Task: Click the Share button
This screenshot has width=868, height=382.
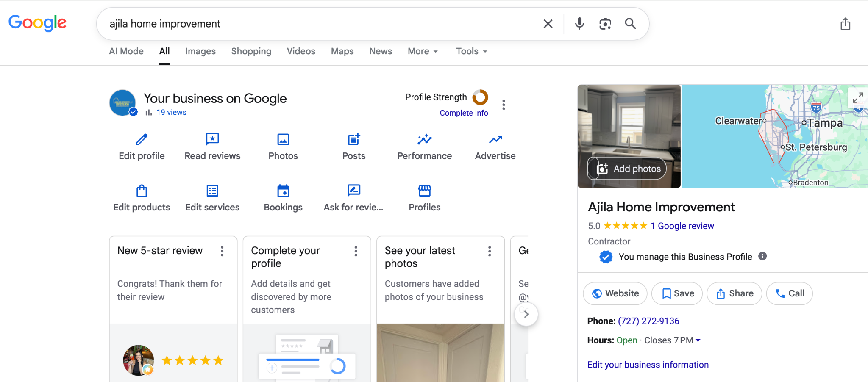Action: 734,293
